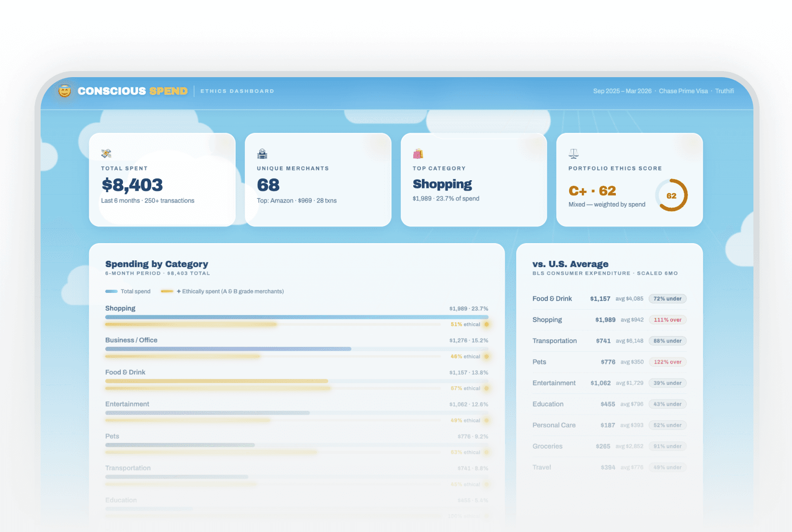Click the $8,403 total spent value
The image size is (792, 532).
(132, 185)
